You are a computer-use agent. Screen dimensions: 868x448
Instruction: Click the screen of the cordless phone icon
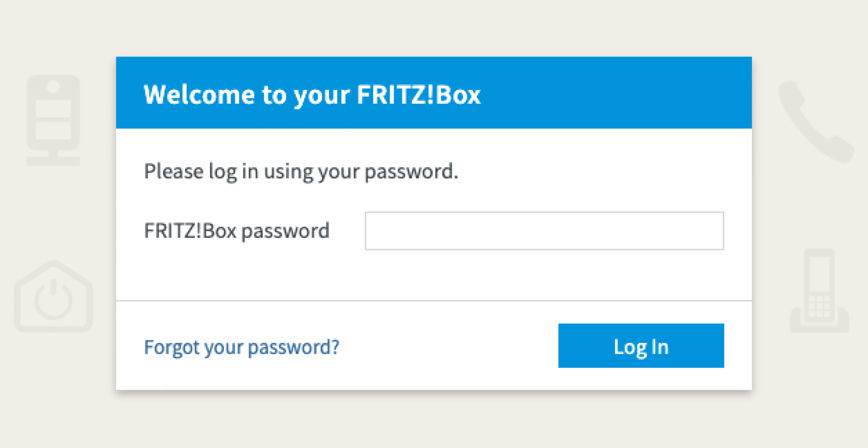[819, 274]
